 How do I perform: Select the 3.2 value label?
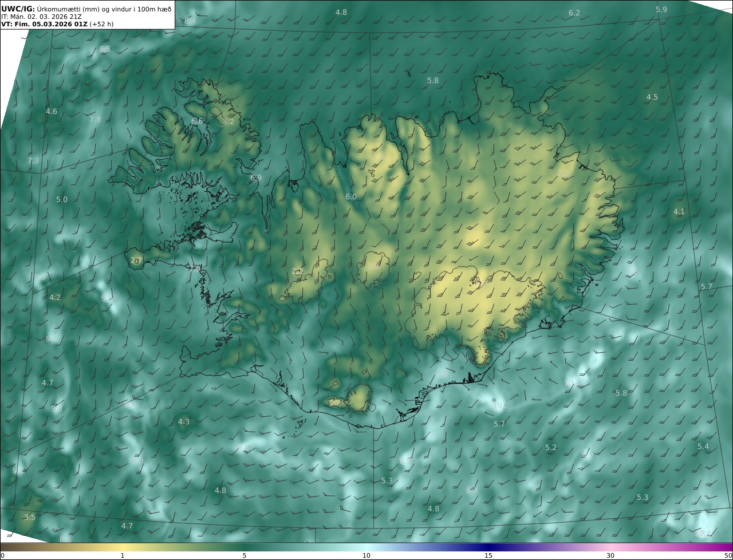click(228, 121)
